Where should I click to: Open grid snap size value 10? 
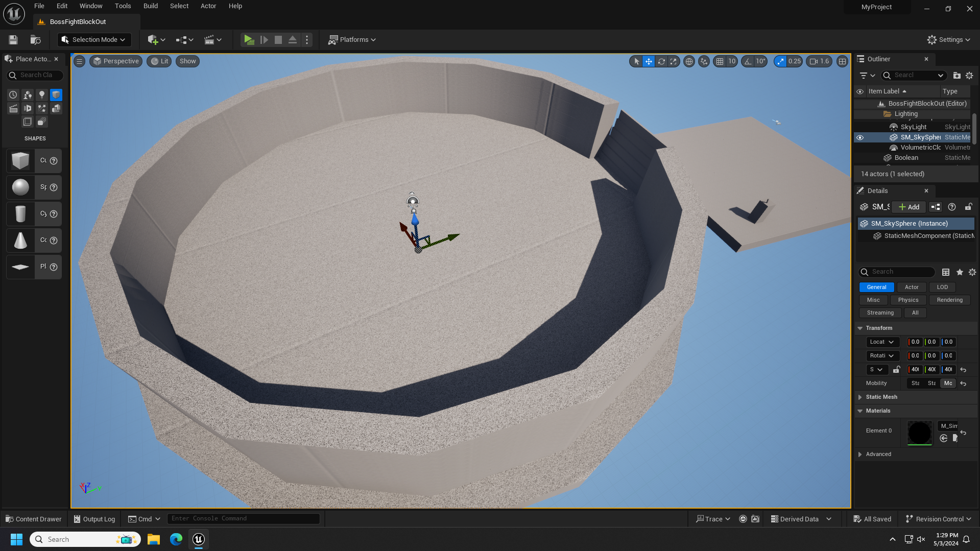[x=732, y=61]
